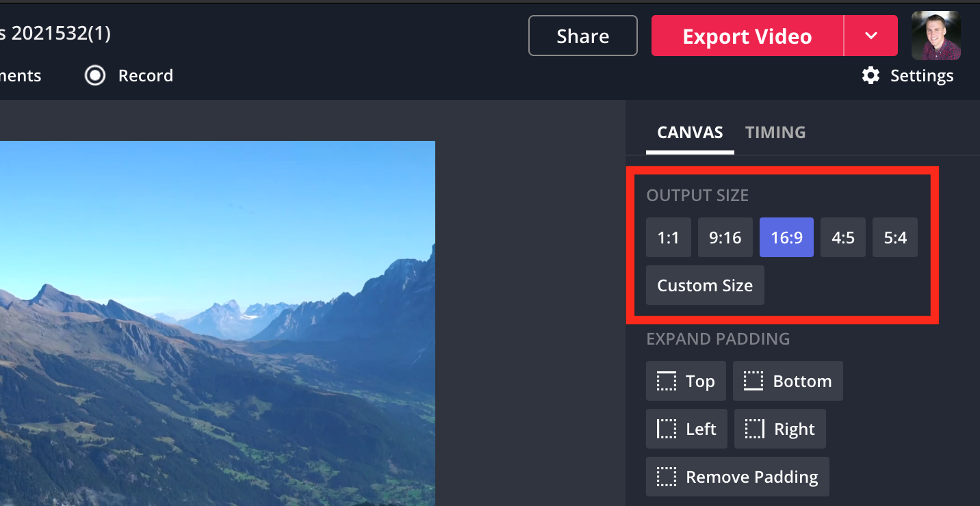Open the CANVAS tab

point(690,133)
